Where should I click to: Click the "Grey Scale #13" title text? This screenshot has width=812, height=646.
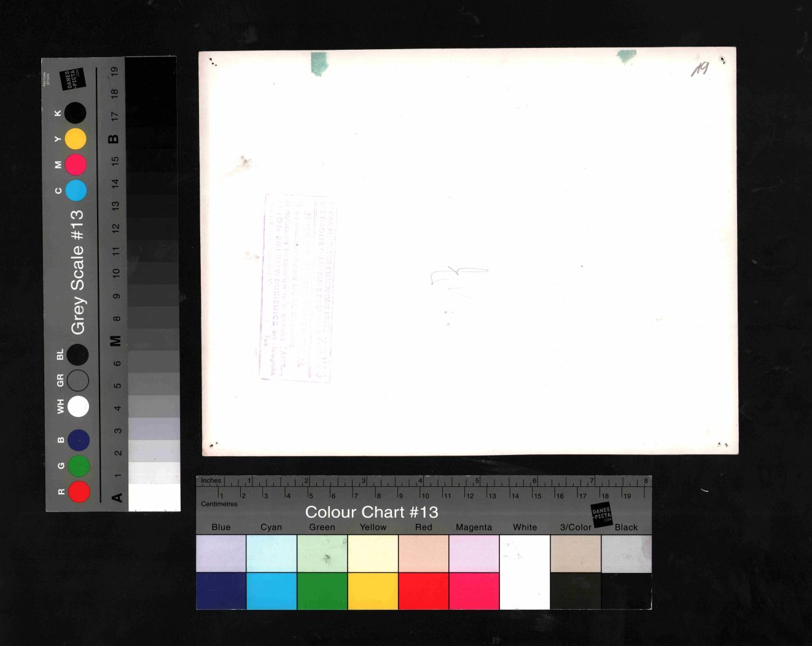pos(77,272)
